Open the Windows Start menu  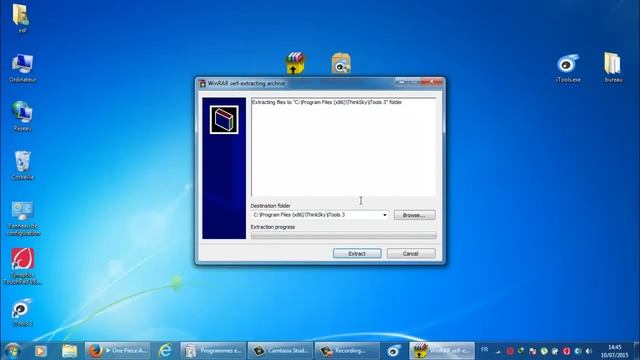click(13, 351)
